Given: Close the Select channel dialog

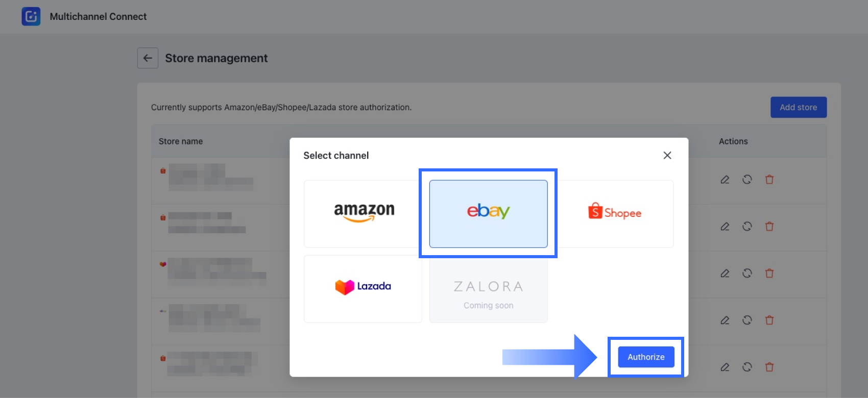Looking at the screenshot, I should coord(667,155).
